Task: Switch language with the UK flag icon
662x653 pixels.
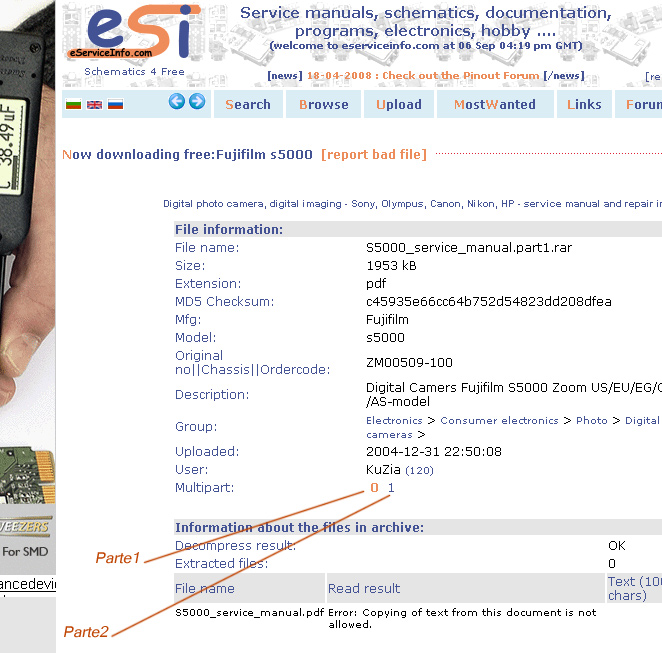Action: point(95,104)
